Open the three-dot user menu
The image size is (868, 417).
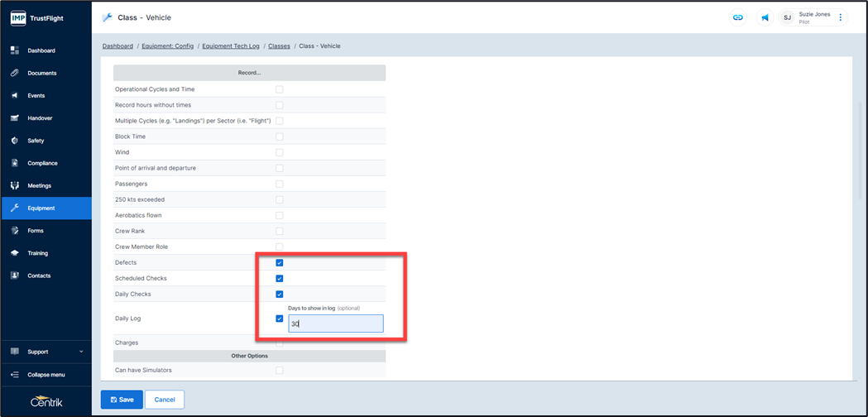(x=841, y=17)
